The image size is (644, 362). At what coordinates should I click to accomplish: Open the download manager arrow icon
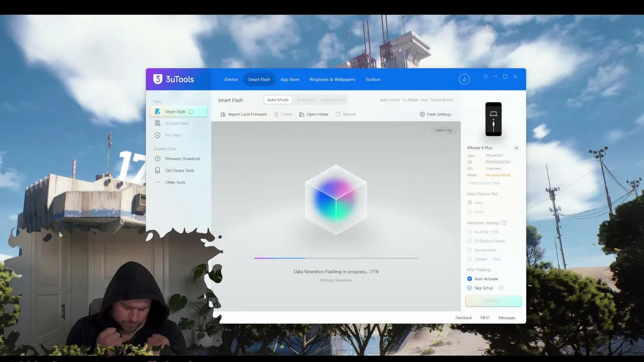(x=464, y=79)
